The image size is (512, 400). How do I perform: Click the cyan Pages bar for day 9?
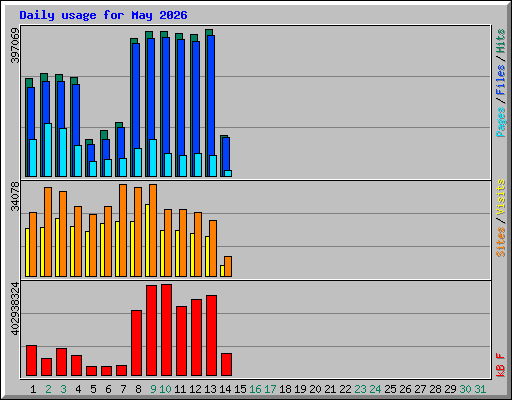pos(153,158)
